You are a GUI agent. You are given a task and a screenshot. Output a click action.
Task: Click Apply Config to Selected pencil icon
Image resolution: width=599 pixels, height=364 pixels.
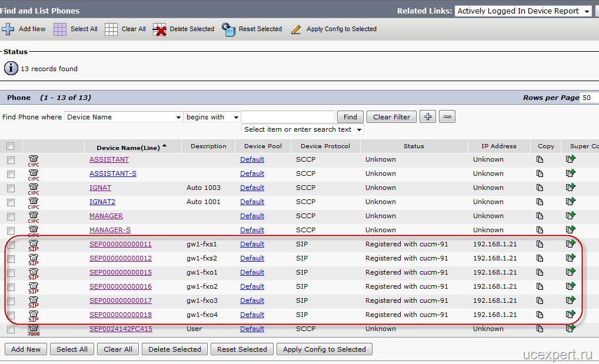296,29
